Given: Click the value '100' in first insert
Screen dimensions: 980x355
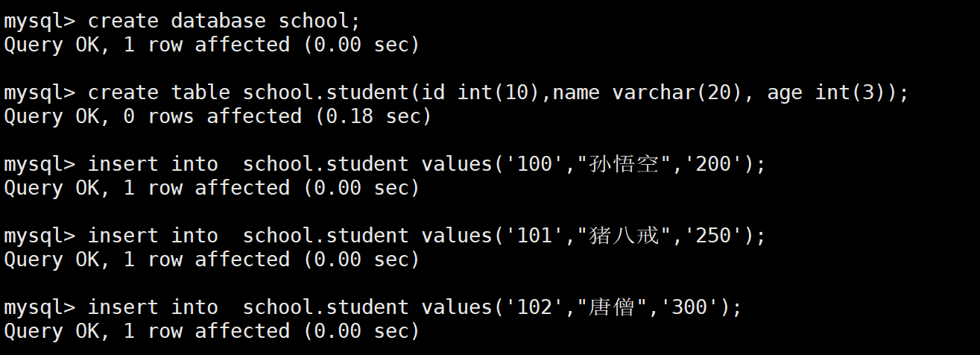Looking at the screenshot, I should coord(535,164).
